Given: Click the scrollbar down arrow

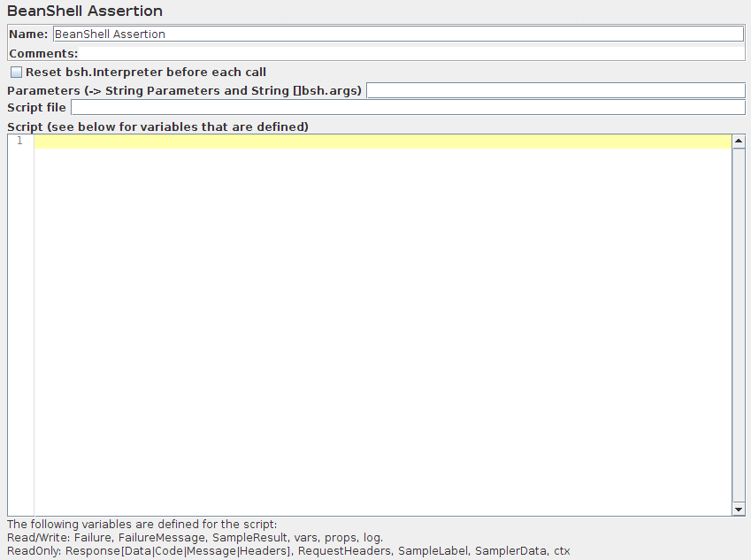Looking at the screenshot, I should point(739,508).
